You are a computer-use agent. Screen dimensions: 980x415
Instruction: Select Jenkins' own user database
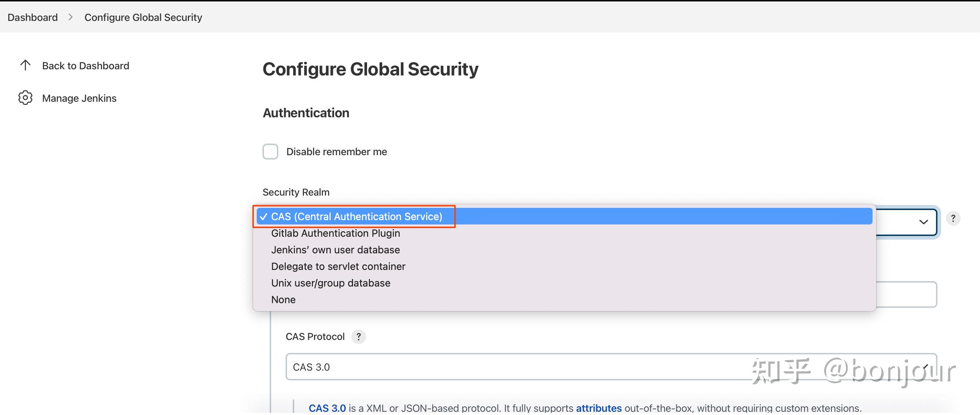coord(335,250)
